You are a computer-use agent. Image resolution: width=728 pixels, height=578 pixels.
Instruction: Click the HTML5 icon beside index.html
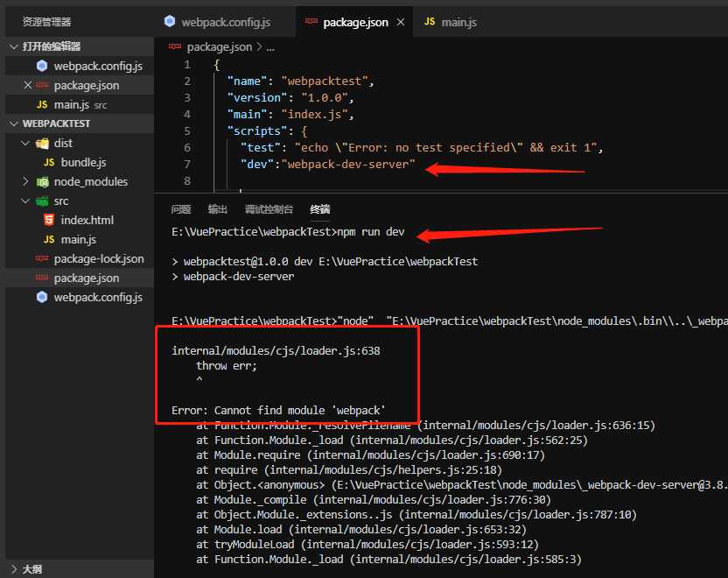(x=49, y=220)
